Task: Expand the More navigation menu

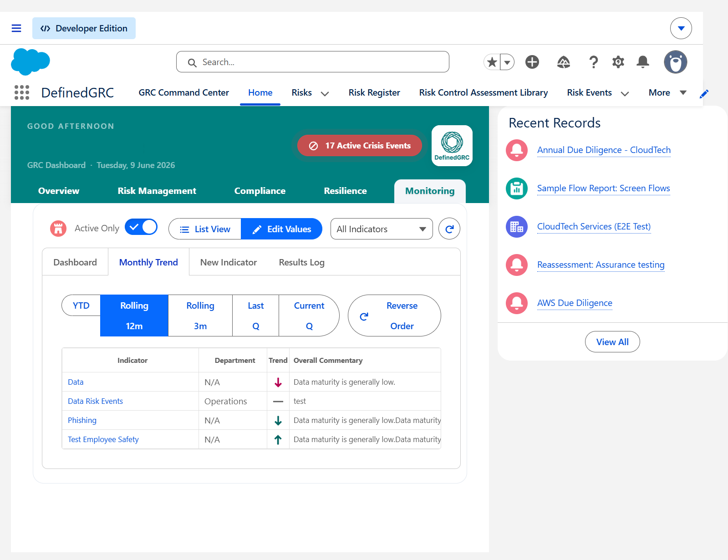Action: tap(667, 92)
